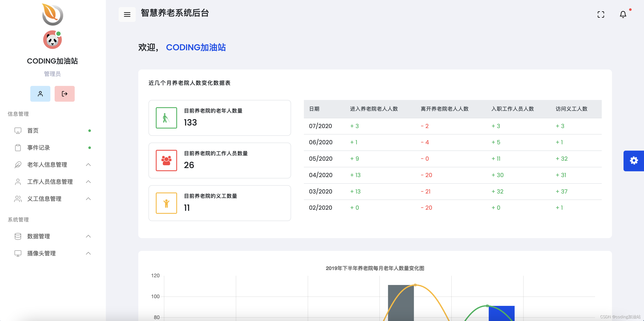Image resolution: width=644 pixels, height=321 pixels.
Task: Toggle the green status dot beside 首页
Action: [x=90, y=130]
